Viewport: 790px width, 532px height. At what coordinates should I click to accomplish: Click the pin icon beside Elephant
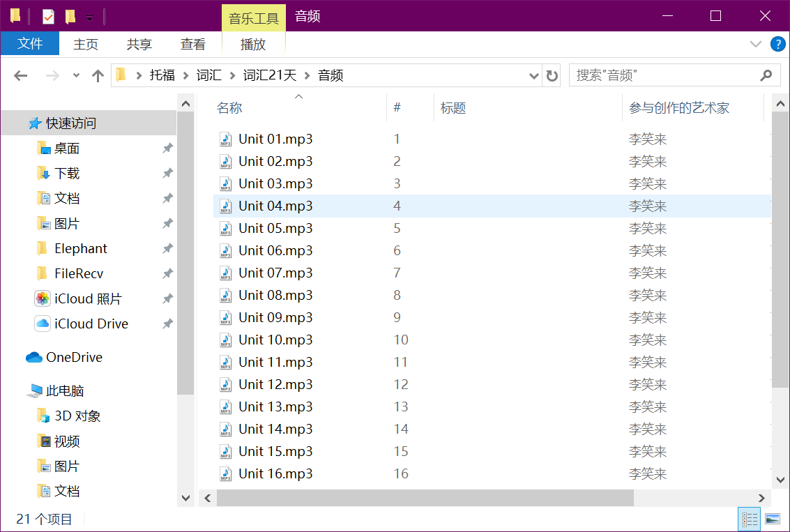point(167,248)
